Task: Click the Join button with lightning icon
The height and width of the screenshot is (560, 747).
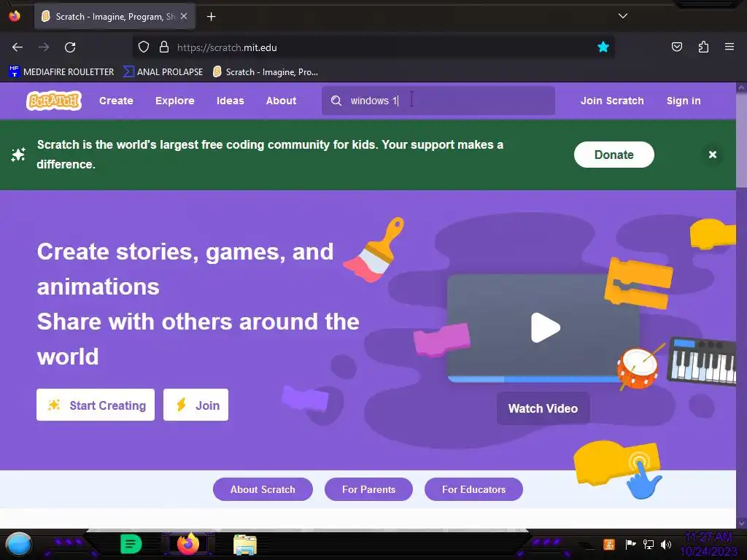Action: click(196, 405)
